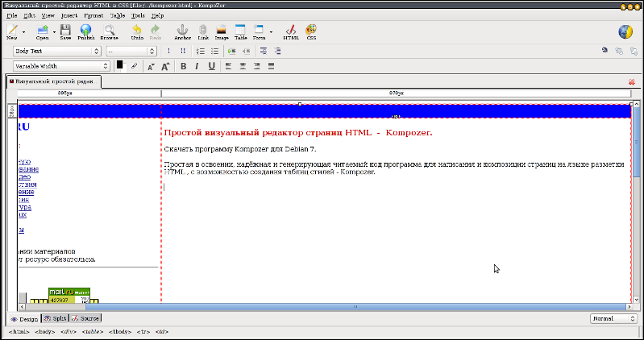The width and height of the screenshot is (644, 340).
Task: Open the CSS editor icon
Action: point(311,32)
